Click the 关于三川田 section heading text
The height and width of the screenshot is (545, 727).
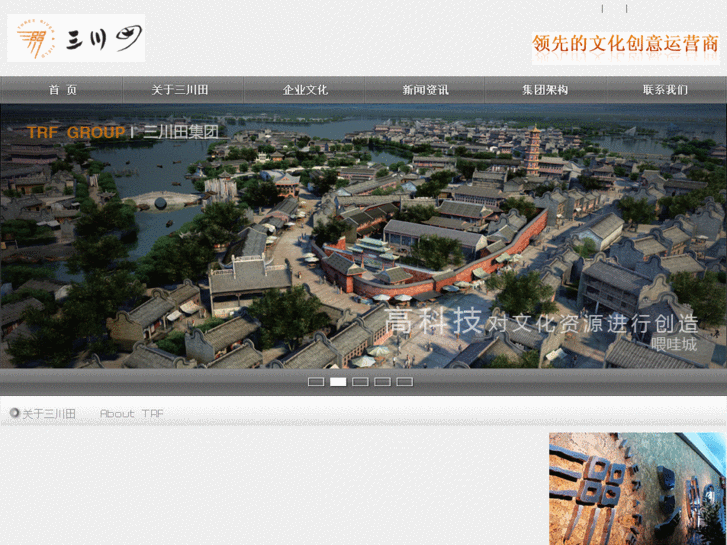49,414
